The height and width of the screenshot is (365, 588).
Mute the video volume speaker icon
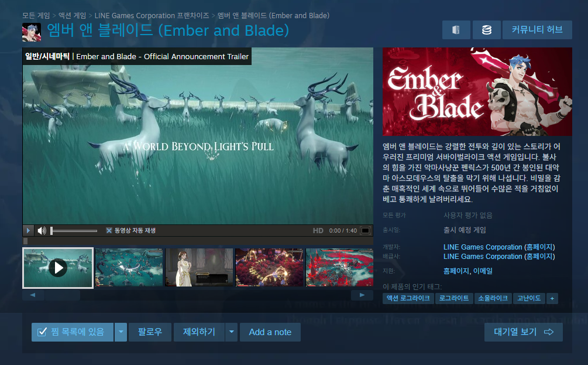pyautogui.click(x=42, y=231)
